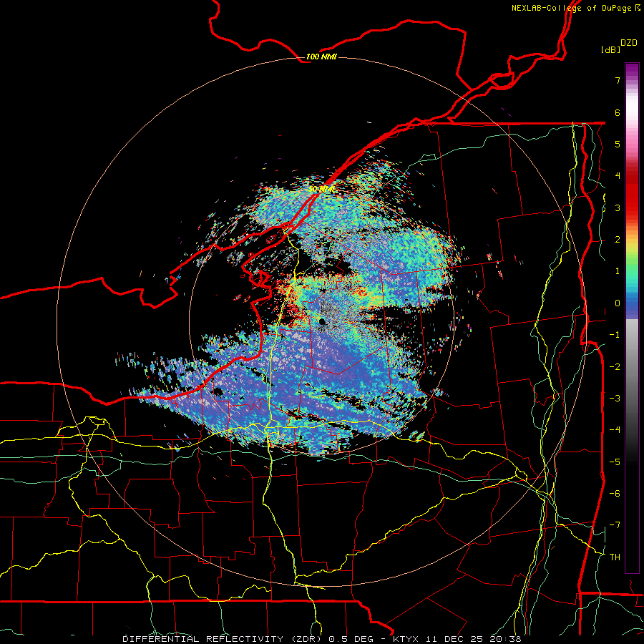The width and height of the screenshot is (644, 644).
Task: Click the "DZD" legend title
Action: pyautogui.click(x=629, y=43)
